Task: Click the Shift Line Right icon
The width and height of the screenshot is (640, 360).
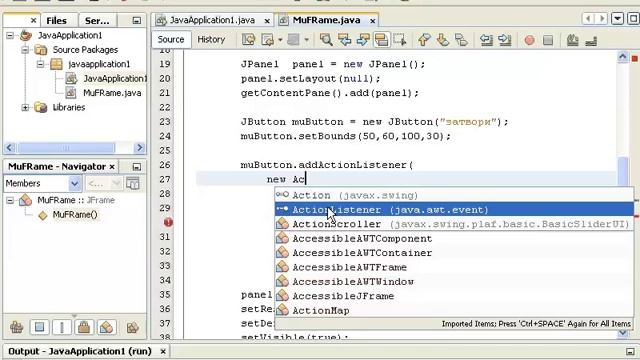Action: (505, 40)
